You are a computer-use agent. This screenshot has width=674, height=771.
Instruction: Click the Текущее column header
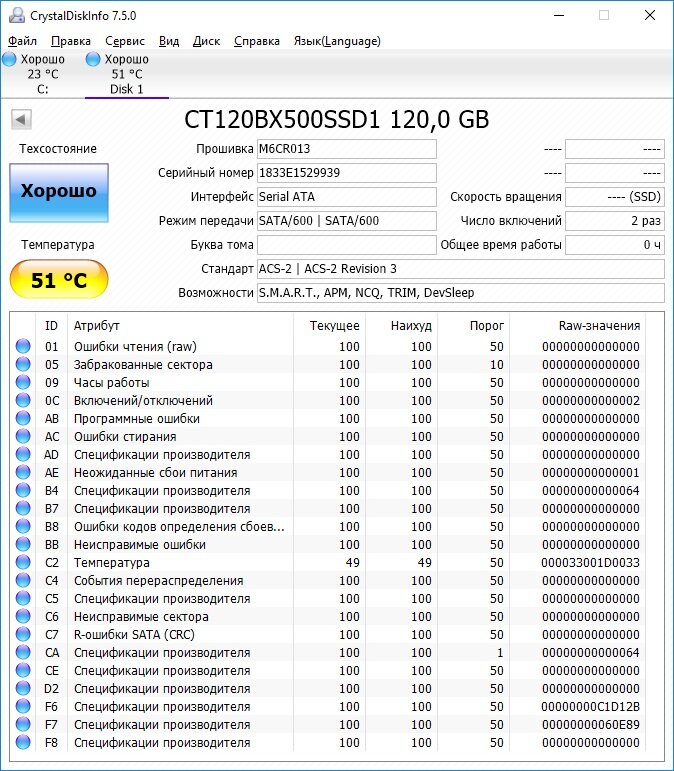[334, 326]
